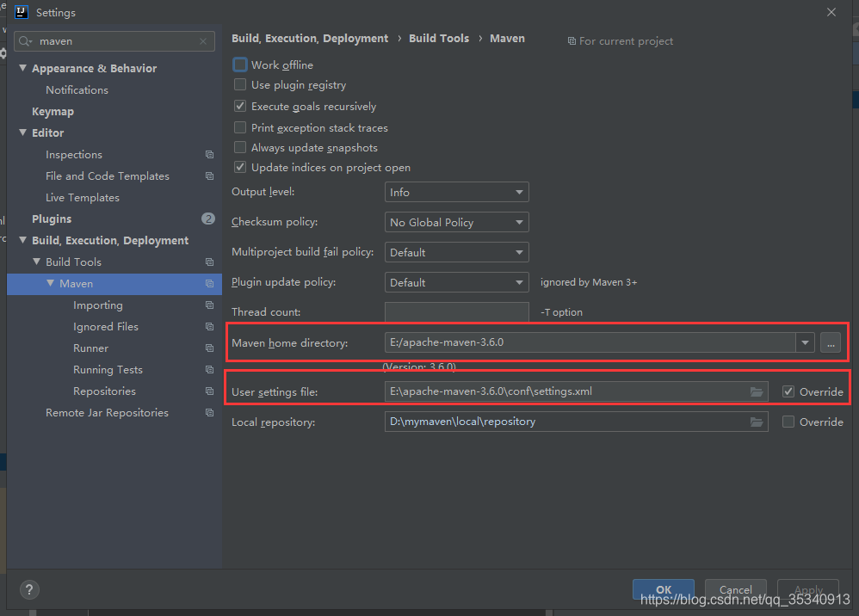Screen dimensions: 859x616
Task: Uncheck Update indices on project open
Action: tap(240, 167)
